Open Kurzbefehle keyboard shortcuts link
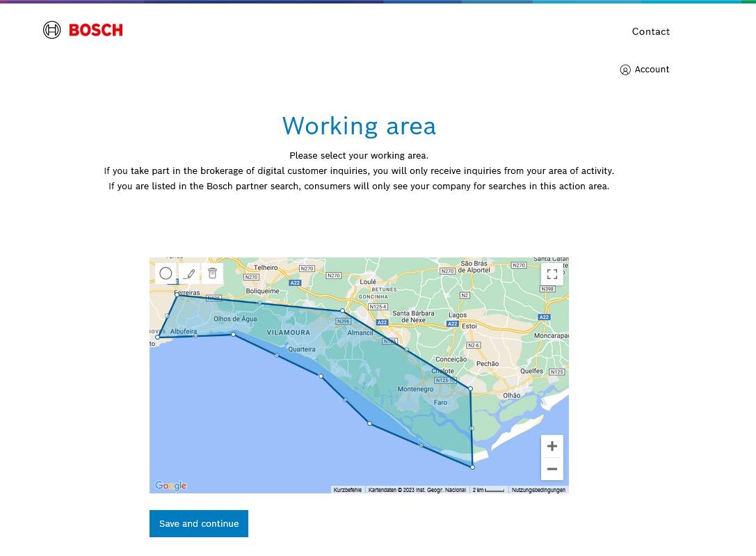The width and height of the screenshot is (756, 556). pyautogui.click(x=347, y=490)
